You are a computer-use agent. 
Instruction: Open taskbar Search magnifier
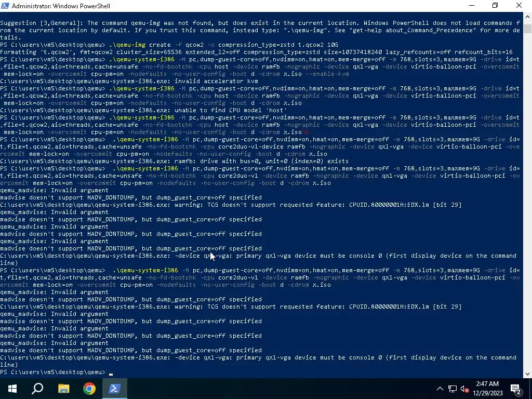click(37, 389)
